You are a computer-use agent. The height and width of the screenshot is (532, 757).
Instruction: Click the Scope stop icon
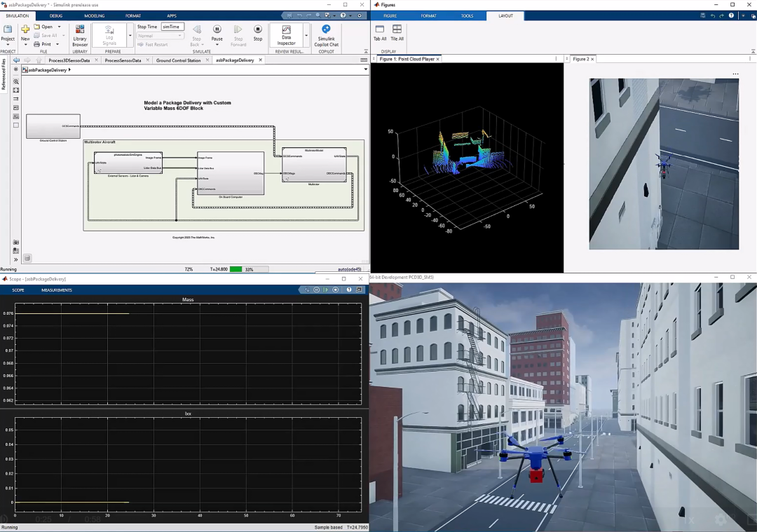[336, 289]
